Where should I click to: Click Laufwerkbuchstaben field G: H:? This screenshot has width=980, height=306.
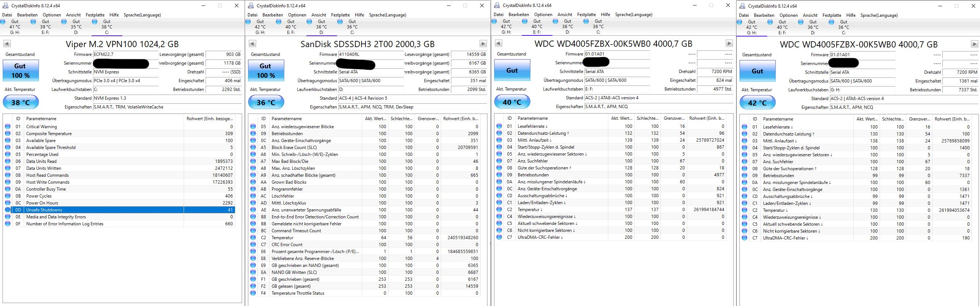[x=862, y=90]
